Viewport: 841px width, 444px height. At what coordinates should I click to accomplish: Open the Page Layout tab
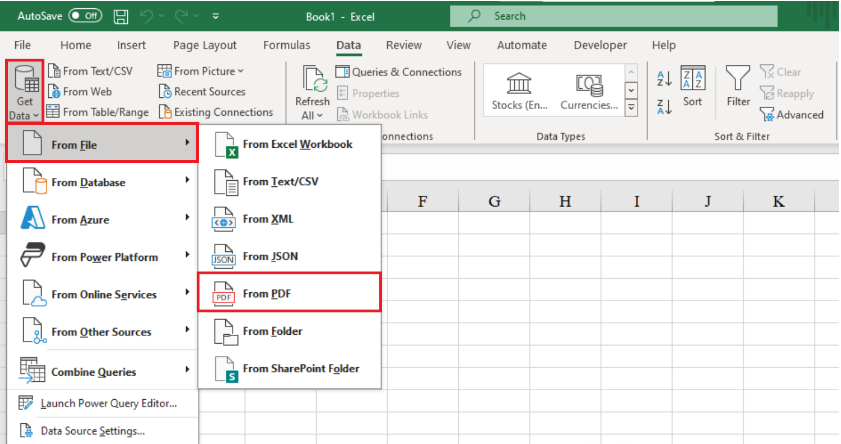click(205, 45)
